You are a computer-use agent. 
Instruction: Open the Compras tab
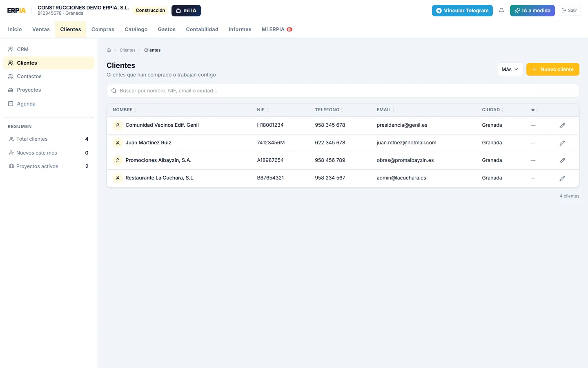pos(103,29)
